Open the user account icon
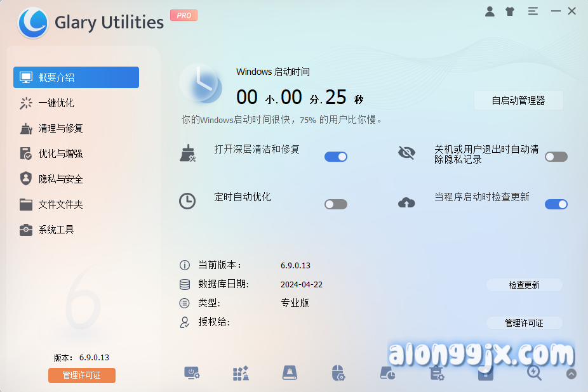Viewport: 588px width, 392px height. [x=490, y=11]
